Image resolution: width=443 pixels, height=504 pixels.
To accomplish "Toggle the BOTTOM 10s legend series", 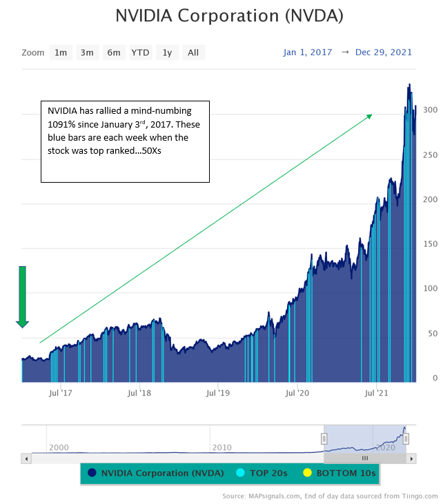I will [x=339, y=473].
